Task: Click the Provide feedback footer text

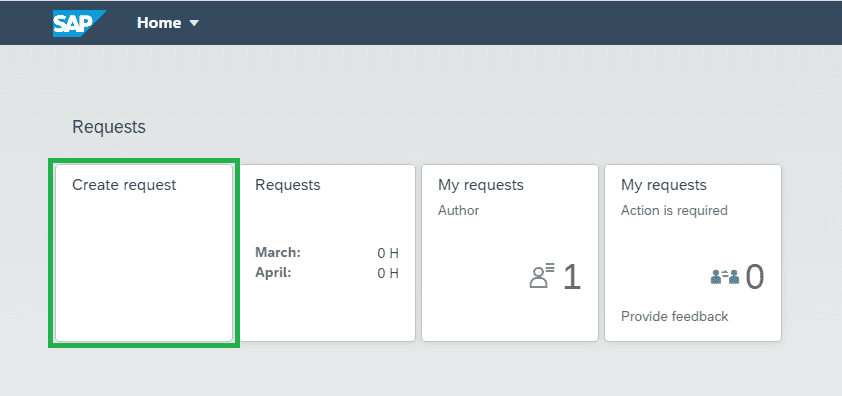Action: 674,316
